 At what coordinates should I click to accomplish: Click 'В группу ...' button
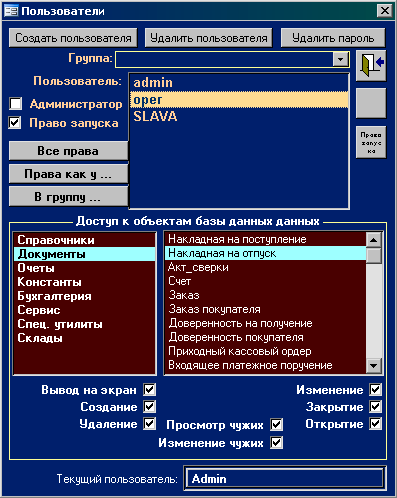(x=68, y=197)
